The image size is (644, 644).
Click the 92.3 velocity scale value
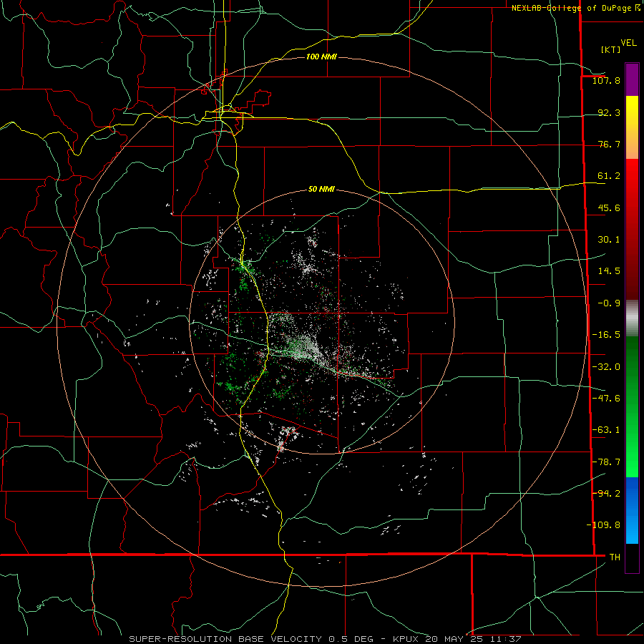[x=609, y=112]
